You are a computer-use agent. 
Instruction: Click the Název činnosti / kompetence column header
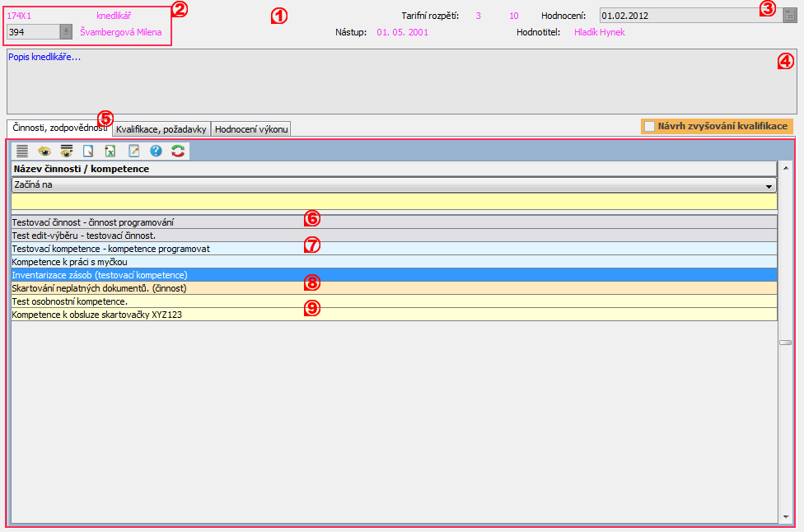393,169
